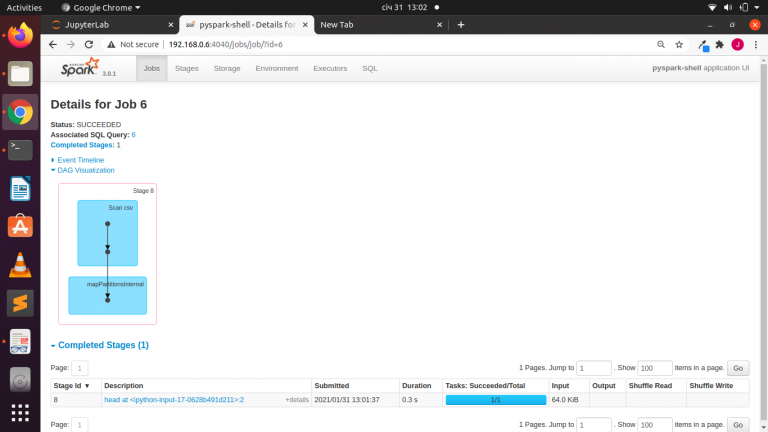Click the 1/1 tasks progress bar
The image size is (768, 432).
[495, 400]
